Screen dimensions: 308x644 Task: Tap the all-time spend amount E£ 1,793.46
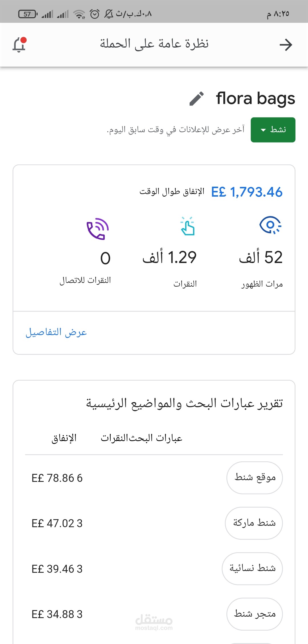click(x=247, y=192)
